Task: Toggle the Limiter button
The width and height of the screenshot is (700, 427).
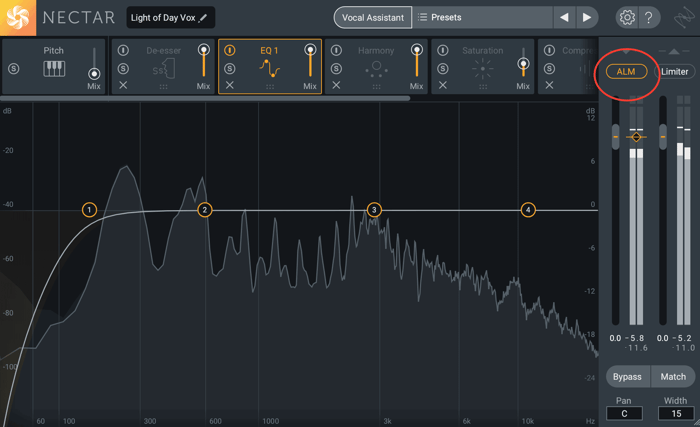Action: [675, 71]
